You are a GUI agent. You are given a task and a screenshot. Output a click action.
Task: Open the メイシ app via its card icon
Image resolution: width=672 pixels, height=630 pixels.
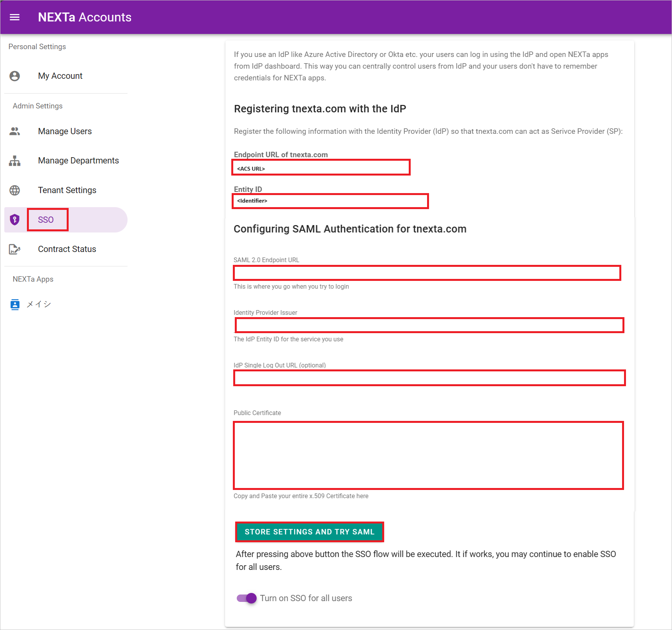(x=14, y=304)
